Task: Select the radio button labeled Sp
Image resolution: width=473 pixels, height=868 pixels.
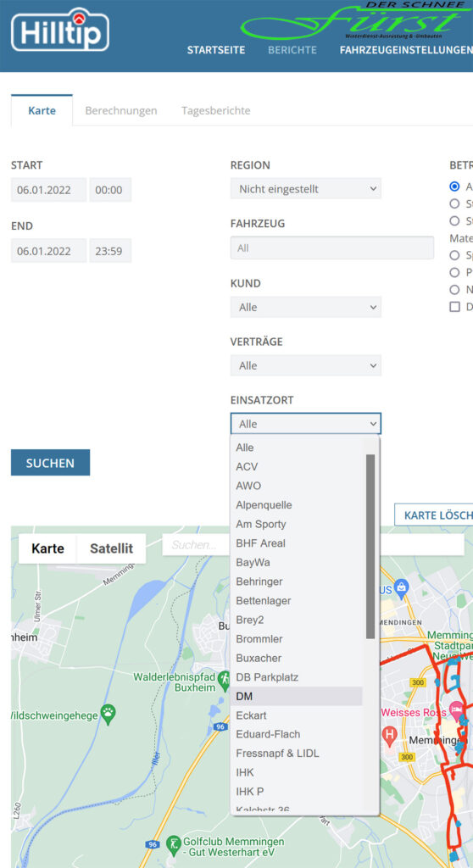Action: 454,255
